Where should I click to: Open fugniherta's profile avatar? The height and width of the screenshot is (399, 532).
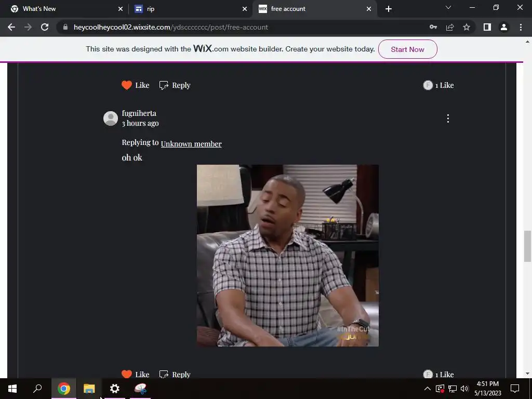coord(111,118)
